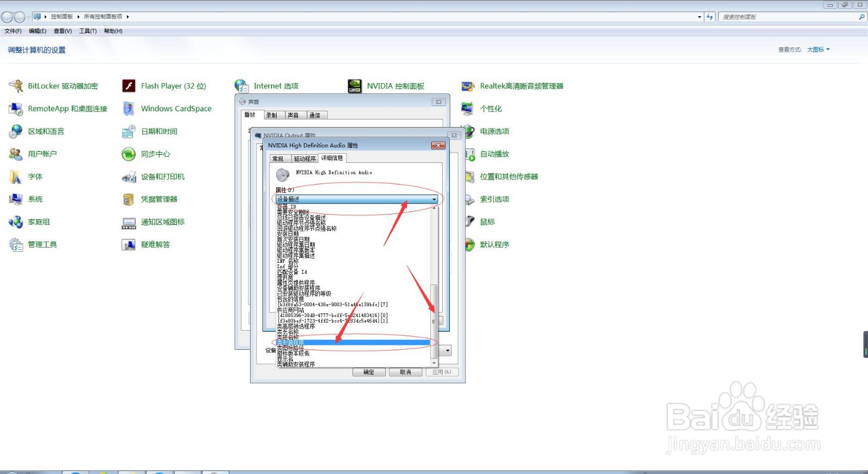Click 控制面板 in the address breadcrumb
This screenshot has height=474, width=868.
(x=62, y=17)
